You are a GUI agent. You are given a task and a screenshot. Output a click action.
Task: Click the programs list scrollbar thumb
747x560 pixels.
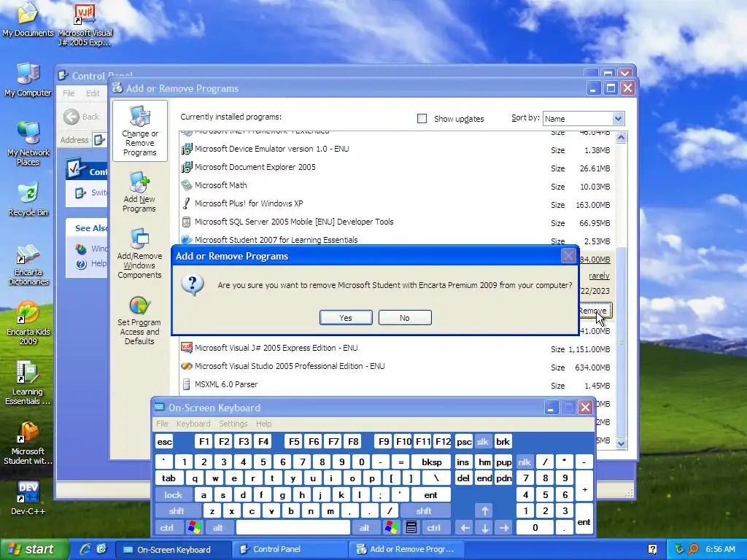point(621,341)
